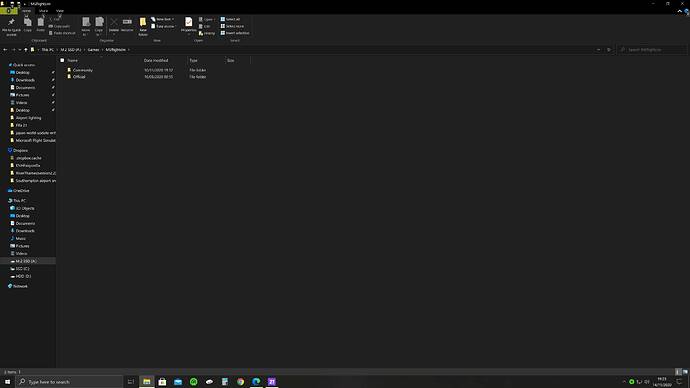Open Downloads under Quick access
The height and width of the screenshot is (388, 690).
point(25,80)
